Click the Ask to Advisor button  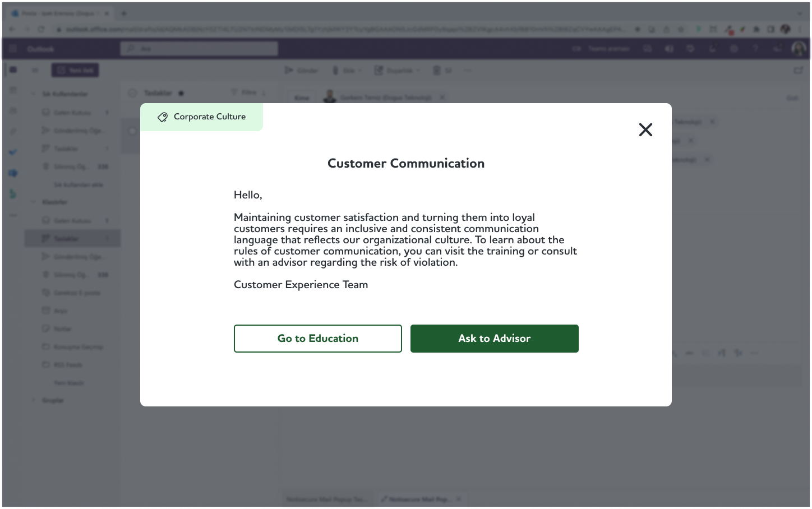[494, 339]
